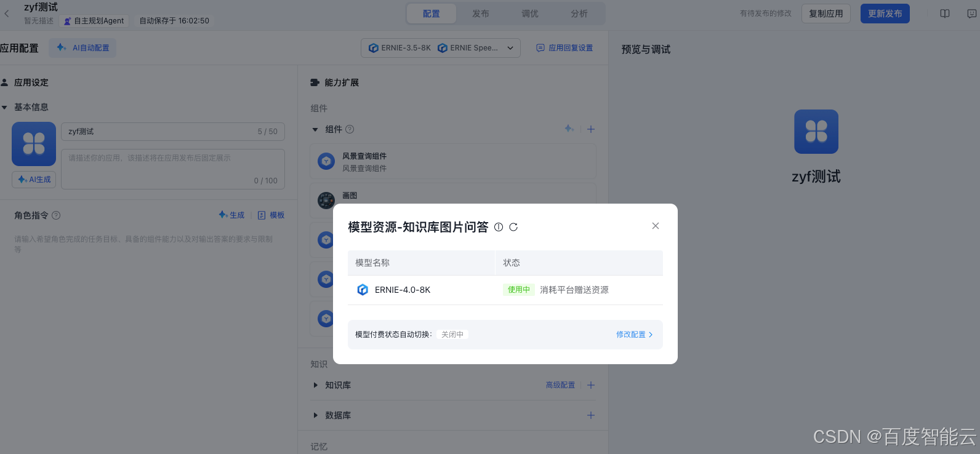Click the 更新发布 button
This screenshot has height=454, width=980.
pos(885,14)
